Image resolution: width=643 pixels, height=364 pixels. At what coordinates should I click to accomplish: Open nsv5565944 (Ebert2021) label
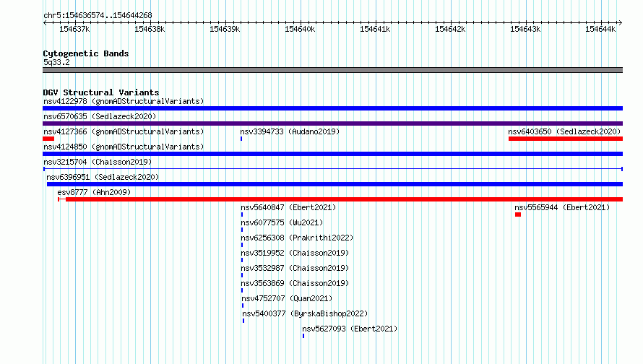(562, 207)
